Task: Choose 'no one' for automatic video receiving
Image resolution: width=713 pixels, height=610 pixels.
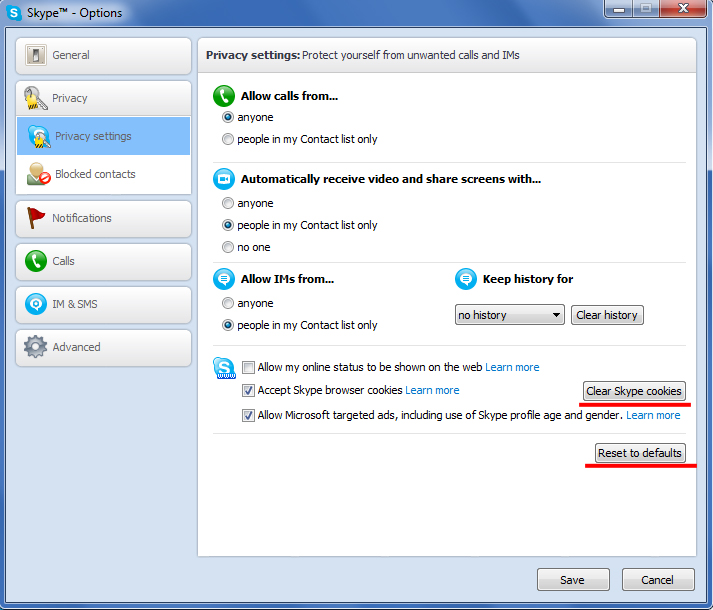Action: tap(229, 247)
